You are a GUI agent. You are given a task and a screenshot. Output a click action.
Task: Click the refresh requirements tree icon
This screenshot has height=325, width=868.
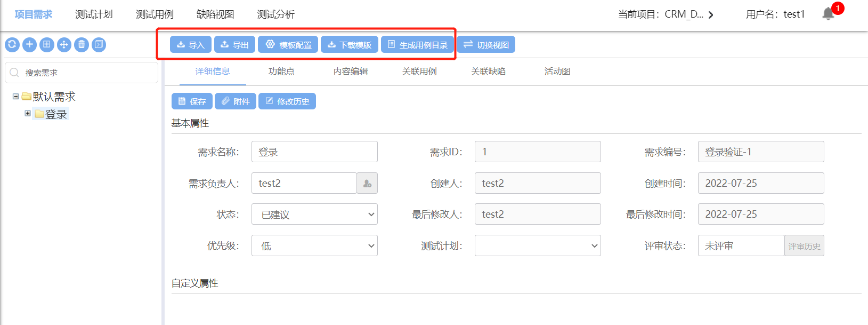(x=12, y=45)
